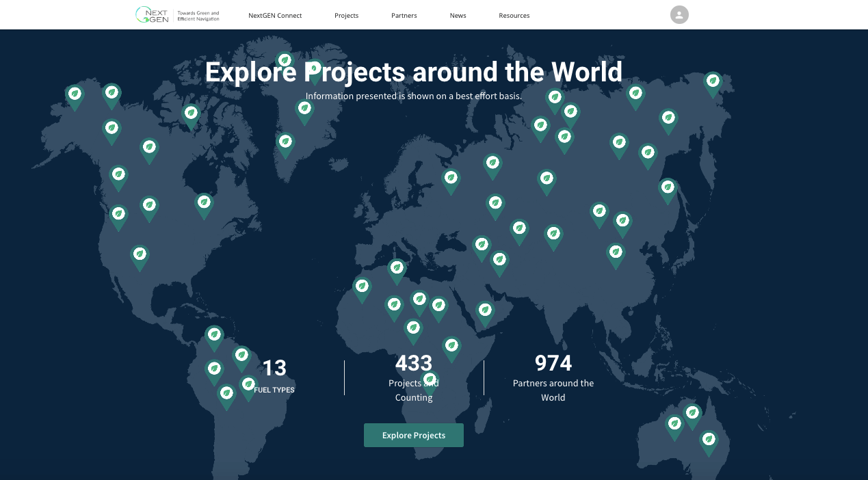
Task: Click the map pin in Mexico
Action: coord(140,256)
